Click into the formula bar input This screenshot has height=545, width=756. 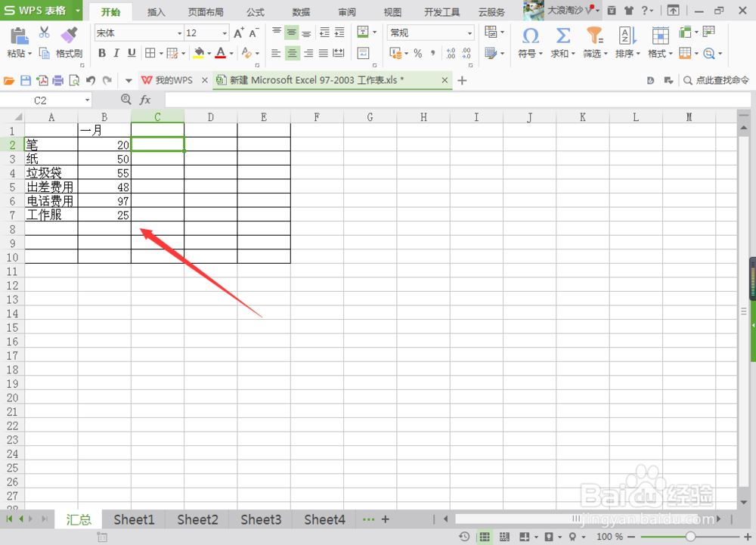pyautogui.click(x=457, y=100)
